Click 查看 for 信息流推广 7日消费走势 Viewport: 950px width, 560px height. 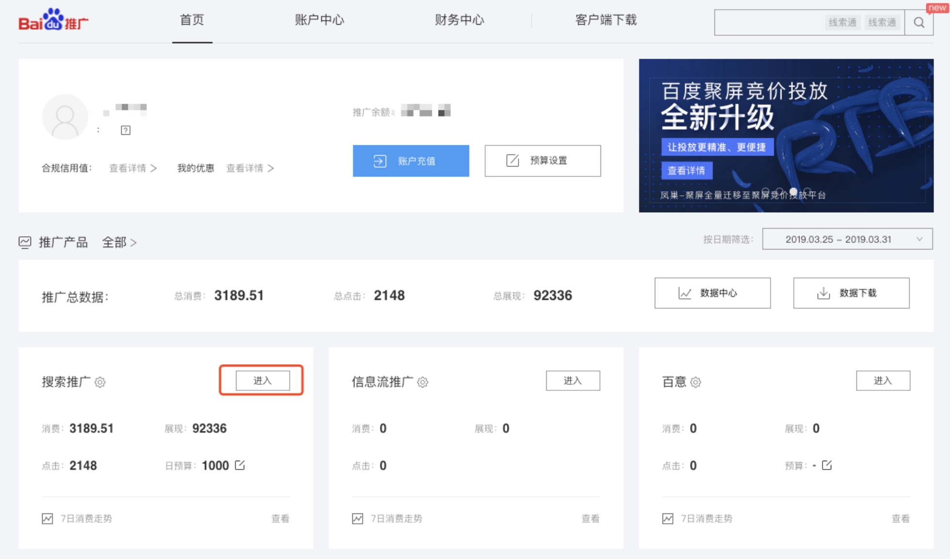pyautogui.click(x=590, y=518)
